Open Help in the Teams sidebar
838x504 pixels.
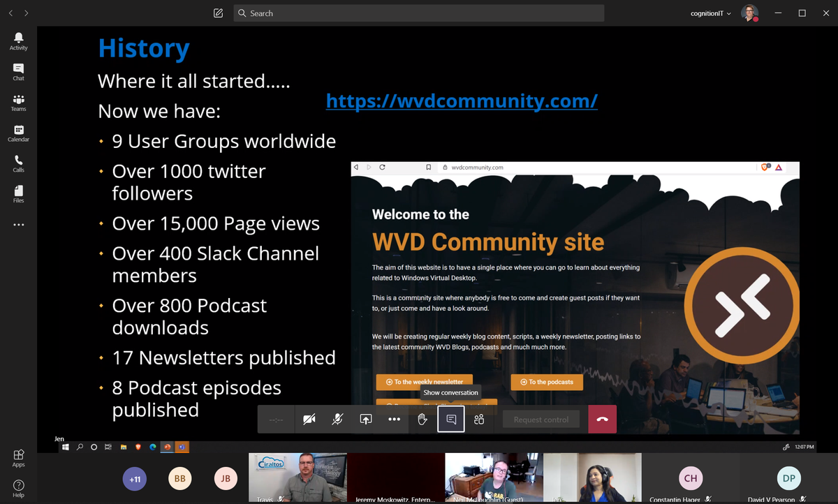[x=18, y=489]
